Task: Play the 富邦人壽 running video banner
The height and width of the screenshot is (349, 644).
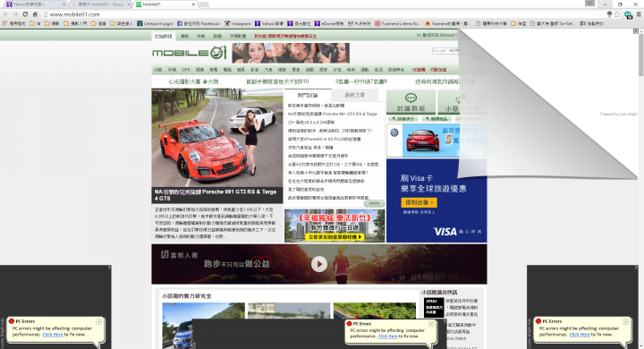Action: point(319,264)
